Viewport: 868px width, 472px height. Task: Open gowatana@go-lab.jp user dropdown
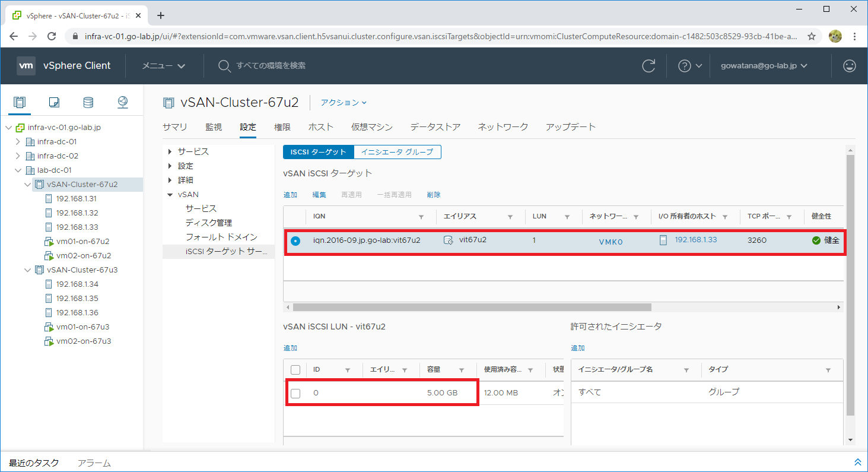pyautogui.click(x=764, y=66)
